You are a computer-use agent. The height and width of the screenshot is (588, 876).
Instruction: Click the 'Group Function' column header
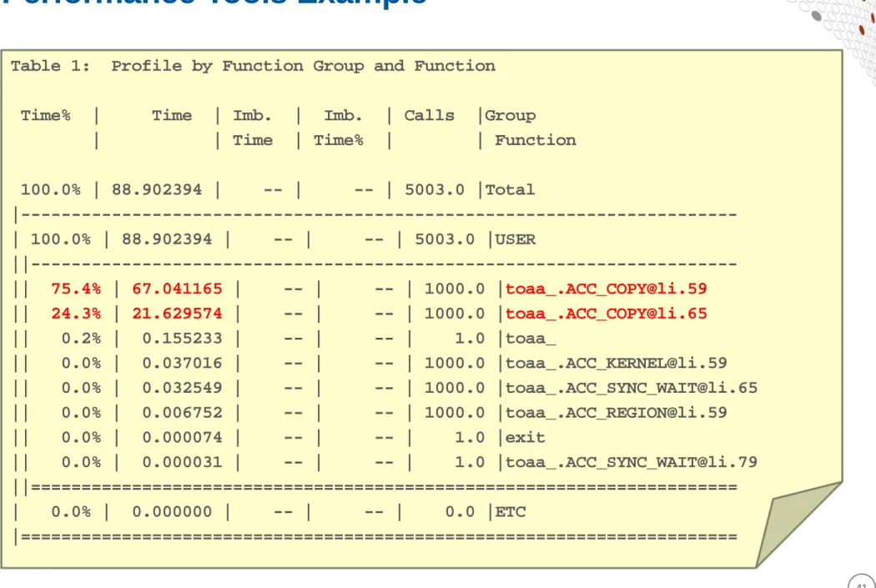coord(530,128)
